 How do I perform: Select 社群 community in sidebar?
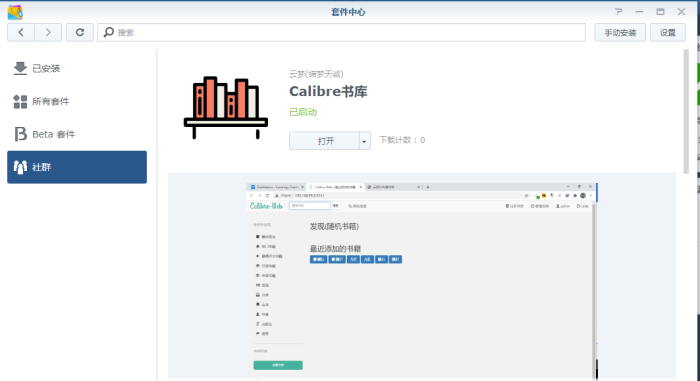click(77, 167)
